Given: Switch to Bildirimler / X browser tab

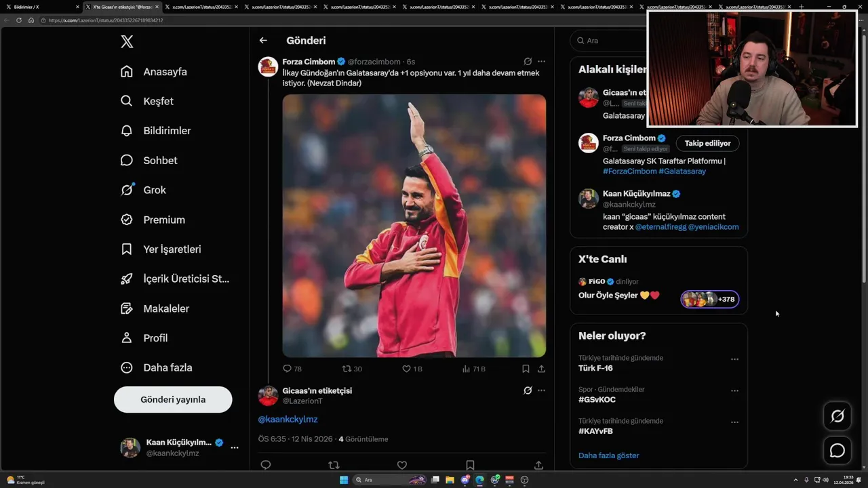Looking at the screenshot, I should [x=41, y=7].
